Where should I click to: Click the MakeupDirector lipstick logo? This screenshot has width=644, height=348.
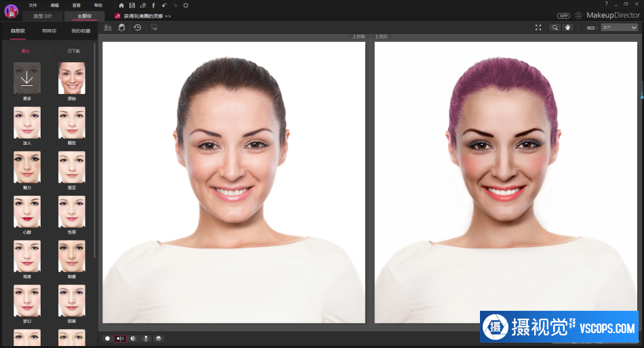(11, 11)
